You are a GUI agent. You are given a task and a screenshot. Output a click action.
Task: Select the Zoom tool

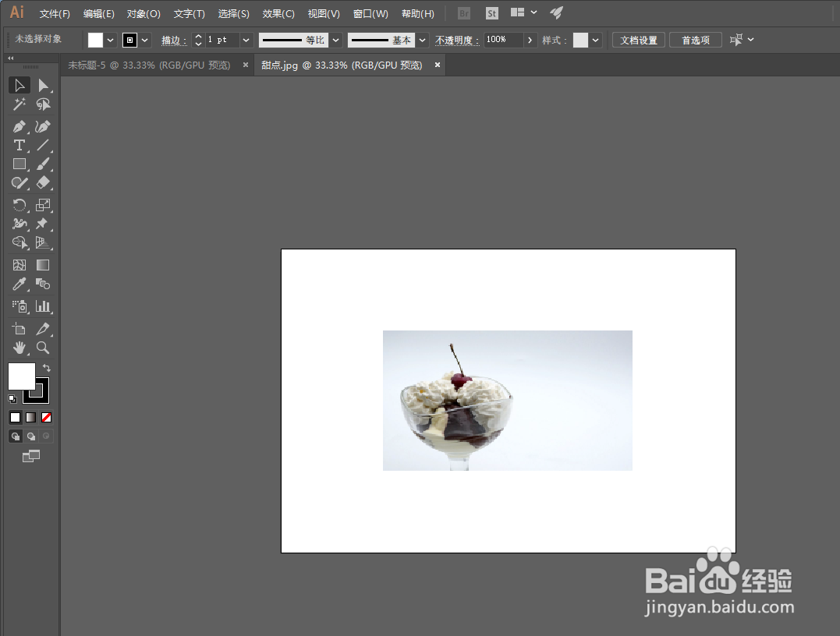pos(43,348)
